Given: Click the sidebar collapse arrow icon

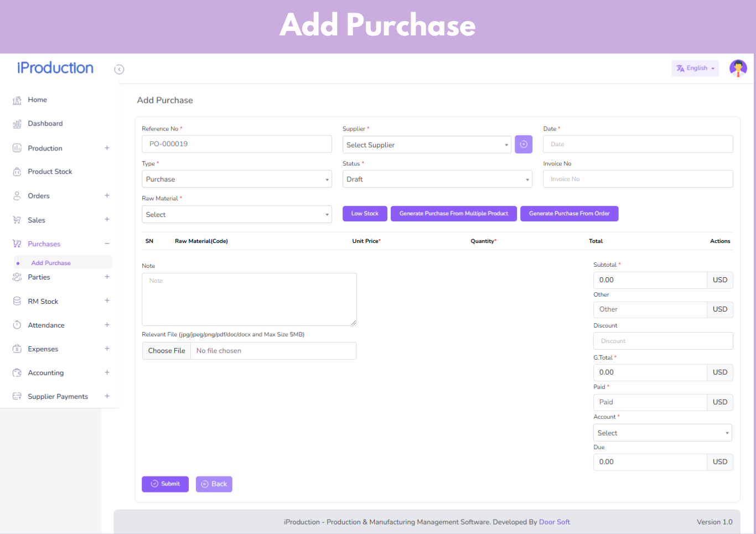Looking at the screenshot, I should click(119, 69).
